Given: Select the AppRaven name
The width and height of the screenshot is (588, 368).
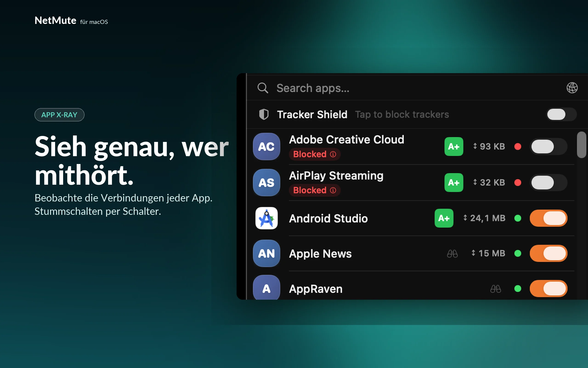Looking at the screenshot, I should tap(316, 289).
